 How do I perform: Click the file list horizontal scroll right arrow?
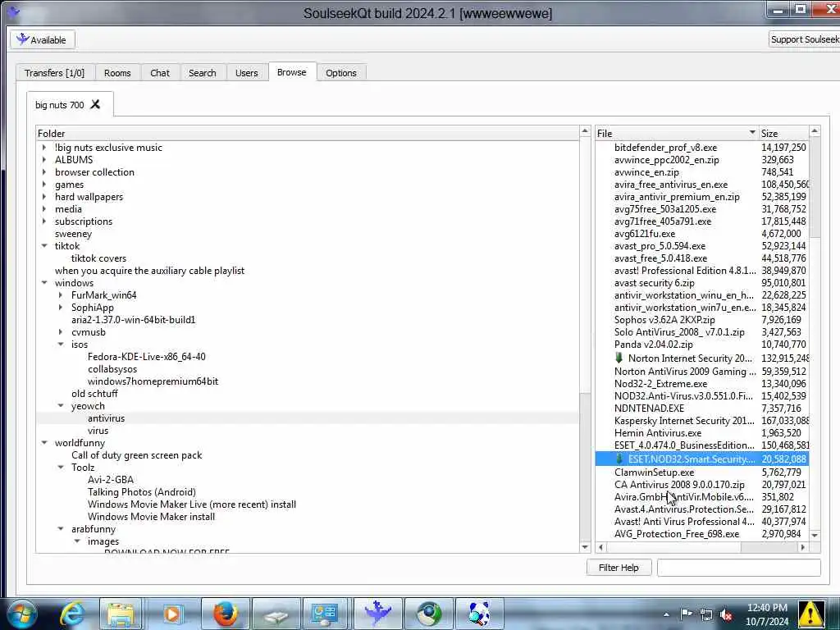click(802, 547)
